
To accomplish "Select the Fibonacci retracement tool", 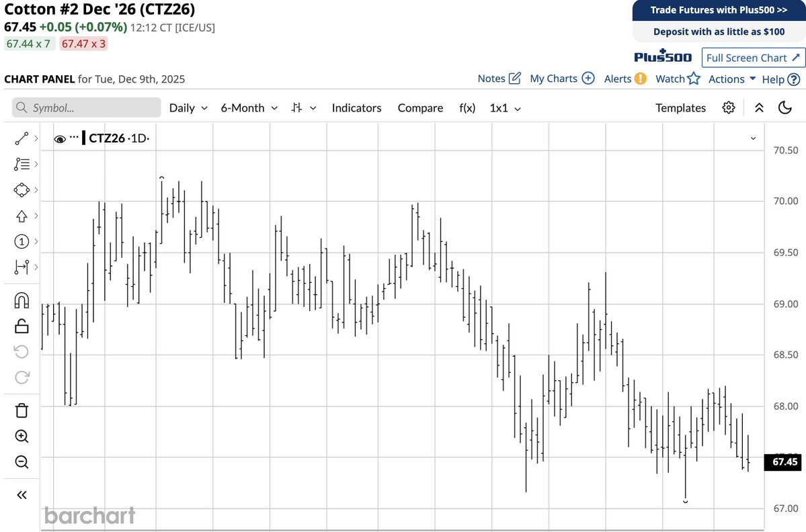I will (22, 164).
